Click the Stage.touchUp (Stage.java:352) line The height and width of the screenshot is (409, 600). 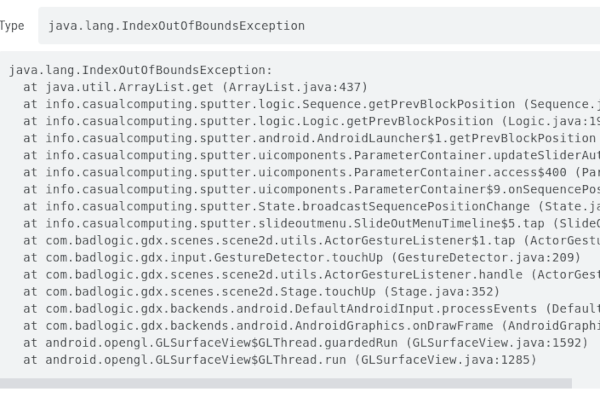[x=261, y=292]
